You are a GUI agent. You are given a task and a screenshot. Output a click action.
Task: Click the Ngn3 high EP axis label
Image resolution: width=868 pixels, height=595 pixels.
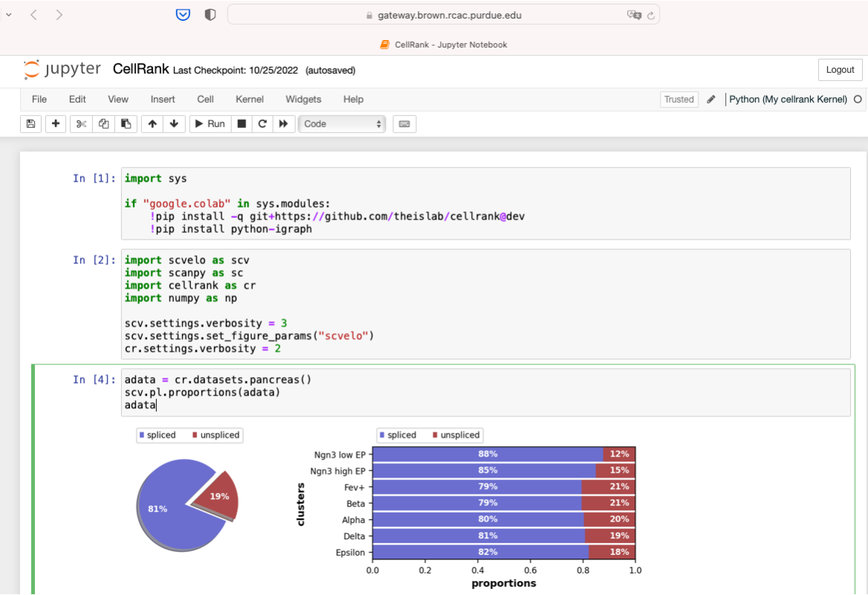click(x=337, y=471)
